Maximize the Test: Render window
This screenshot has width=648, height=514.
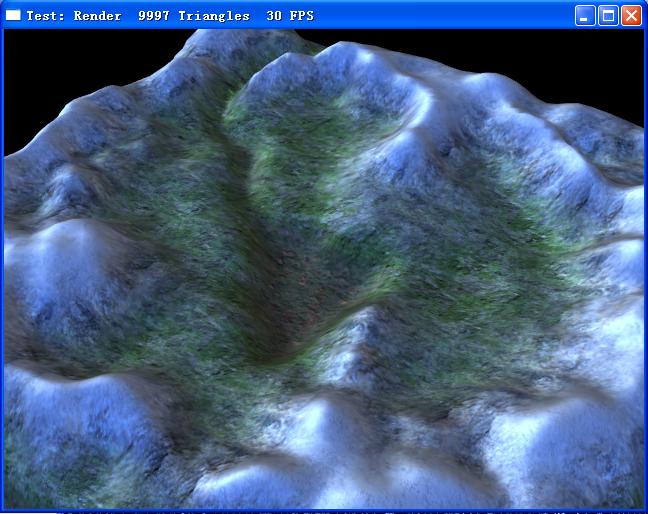click(608, 16)
